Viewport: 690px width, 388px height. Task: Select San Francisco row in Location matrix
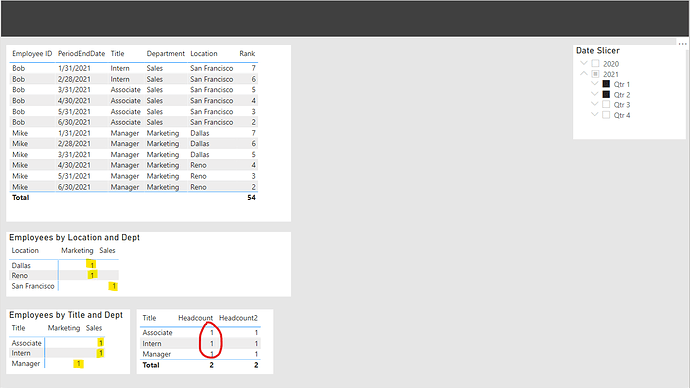(64, 286)
